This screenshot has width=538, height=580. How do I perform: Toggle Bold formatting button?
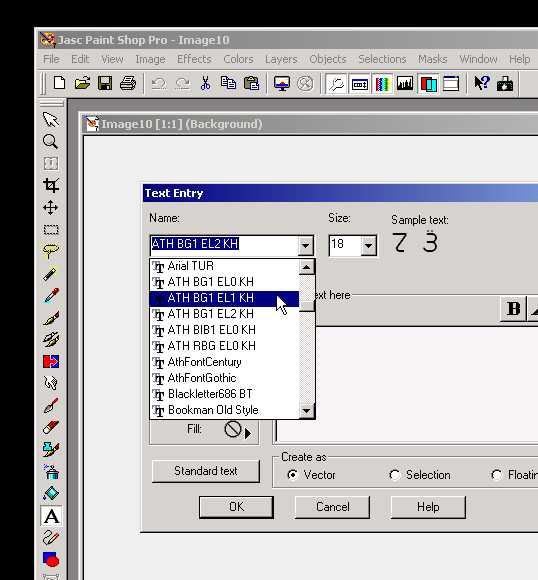(x=513, y=308)
